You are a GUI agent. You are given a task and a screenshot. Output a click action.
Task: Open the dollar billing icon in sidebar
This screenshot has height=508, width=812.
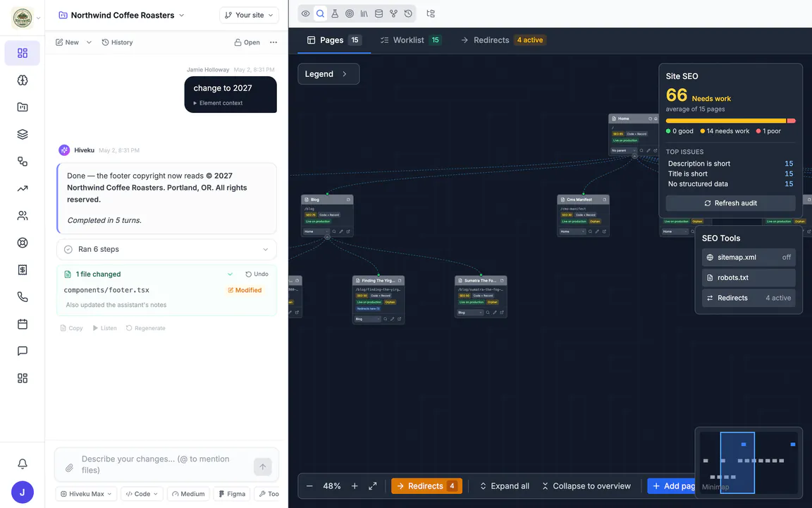(x=23, y=270)
